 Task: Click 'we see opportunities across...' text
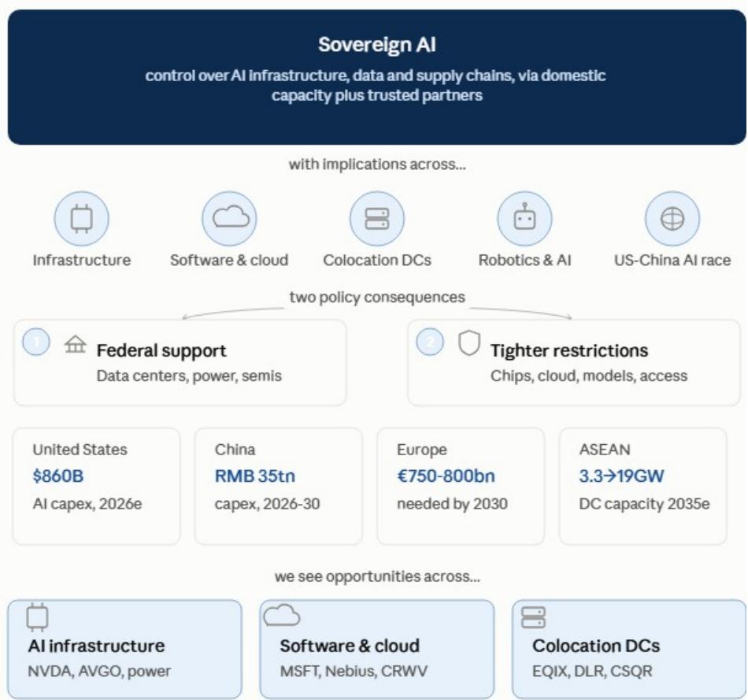[x=377, y=576]
